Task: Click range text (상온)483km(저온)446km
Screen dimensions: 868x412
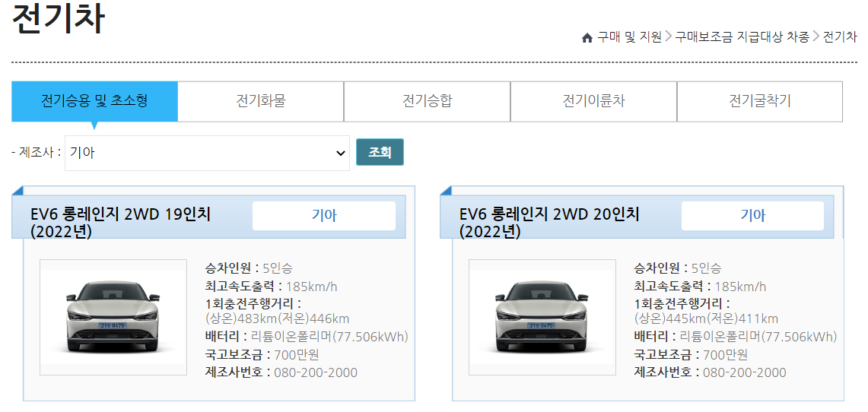Action: click(x=278, y=319)
